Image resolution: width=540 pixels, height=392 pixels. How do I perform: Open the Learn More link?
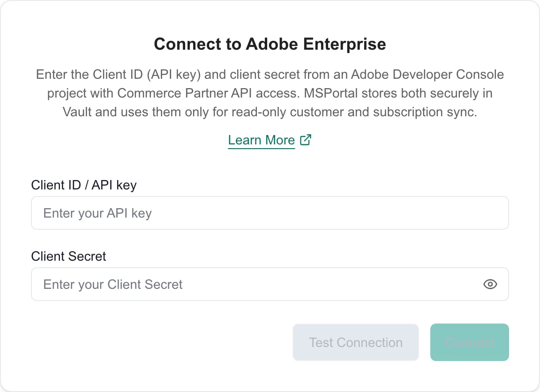pyautogui.click(x=262, y=140)
